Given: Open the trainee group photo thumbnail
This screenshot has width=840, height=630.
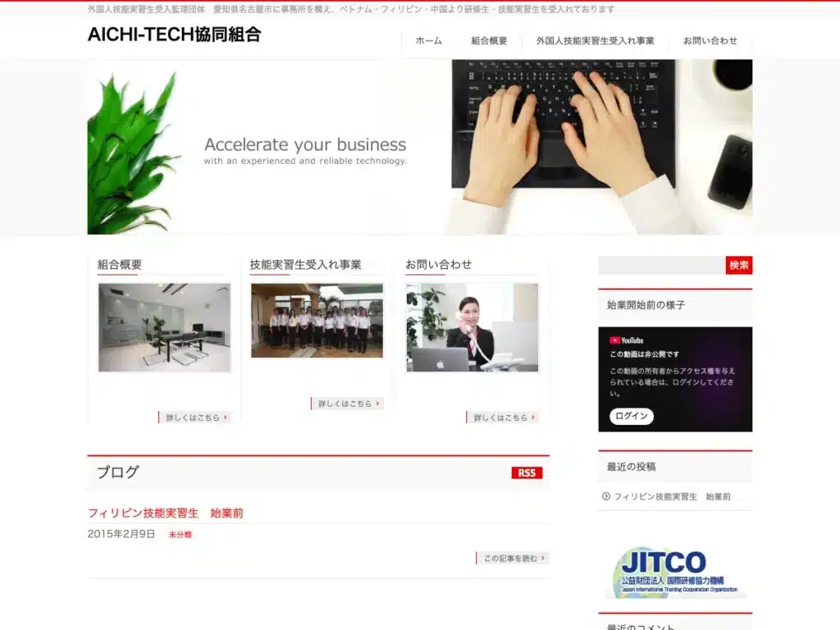Looking at the screenshot, I should click(x=317, y=321).
